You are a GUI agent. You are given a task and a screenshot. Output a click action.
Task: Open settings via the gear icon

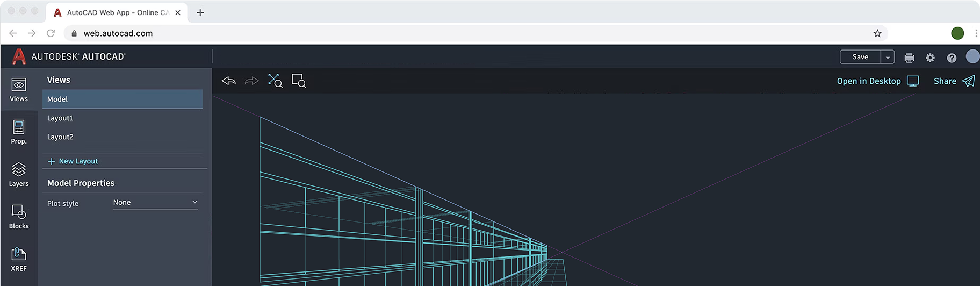pyautogui.click(x=930, y=58)
